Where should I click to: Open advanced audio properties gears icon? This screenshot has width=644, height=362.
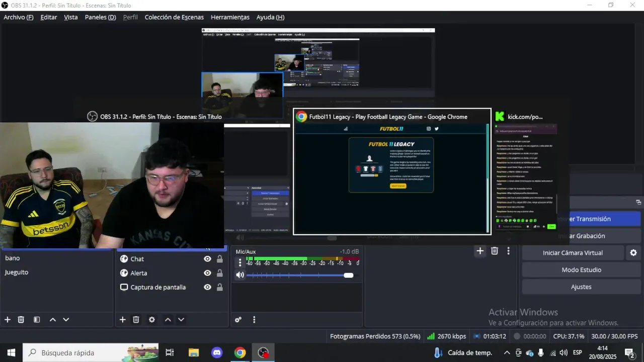click(x=238, y=320)
